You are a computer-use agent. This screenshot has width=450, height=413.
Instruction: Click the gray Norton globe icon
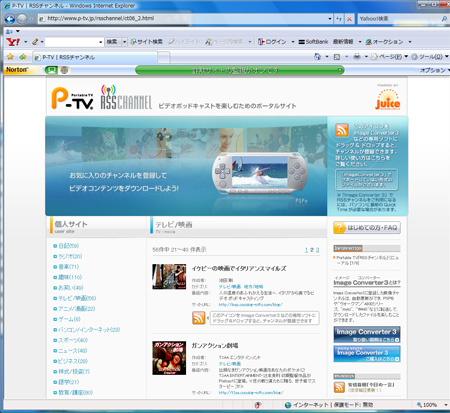point(65,70)
